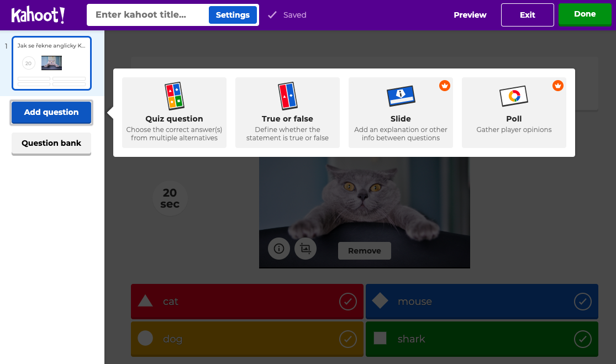The height and width of the screenshot is (364, 616).
Task: Click the Saved checkmark icon
Action: (x=272, y=15)
